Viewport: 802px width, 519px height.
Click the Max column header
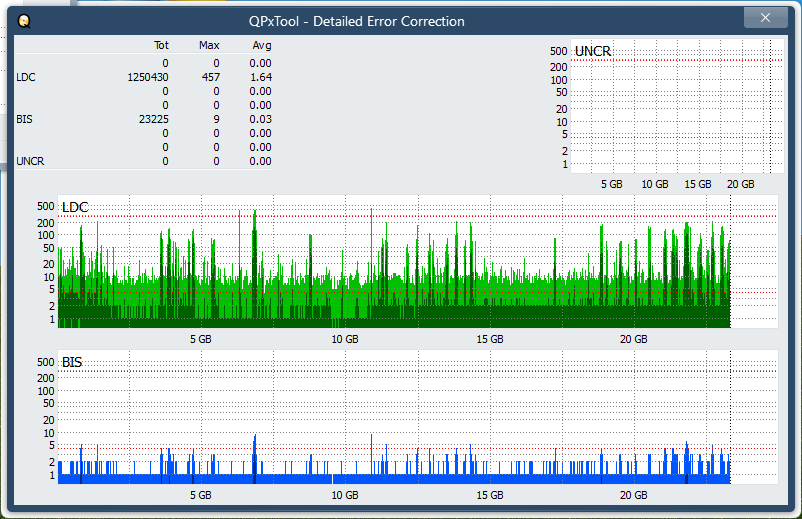pyautogui.click(x=209, y=46)
